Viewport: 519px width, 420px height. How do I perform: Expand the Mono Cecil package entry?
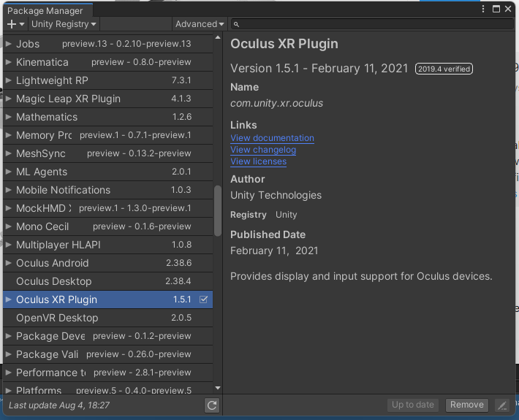tap(9, 226)
